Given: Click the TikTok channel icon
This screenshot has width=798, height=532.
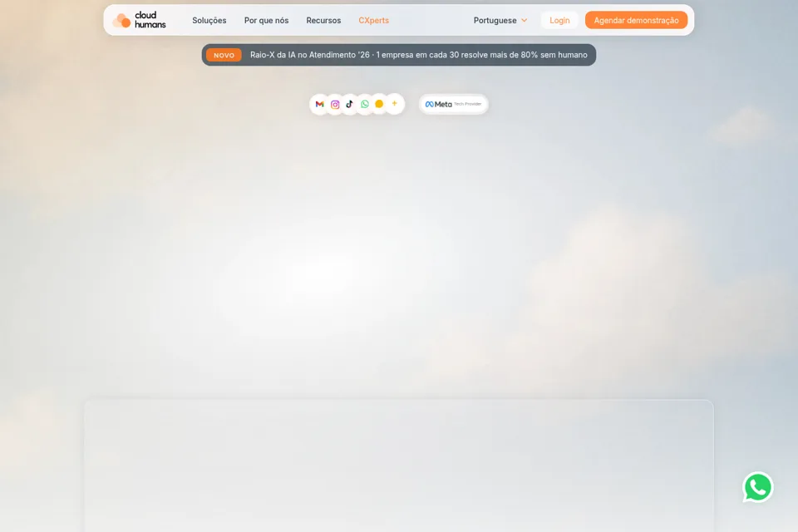Looking at the screenshot, I should [350, 105].
